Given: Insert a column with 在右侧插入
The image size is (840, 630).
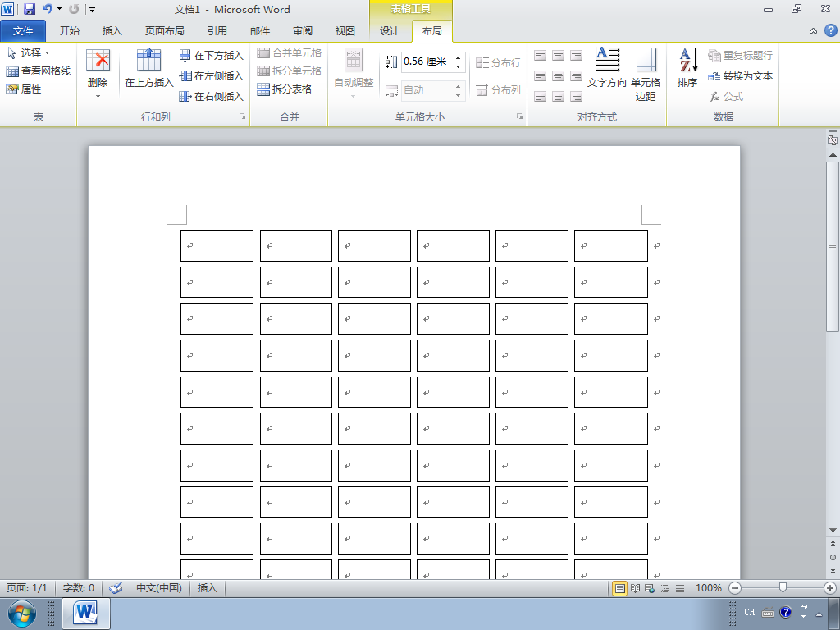Looking at the screenshot, I should 211,97.
